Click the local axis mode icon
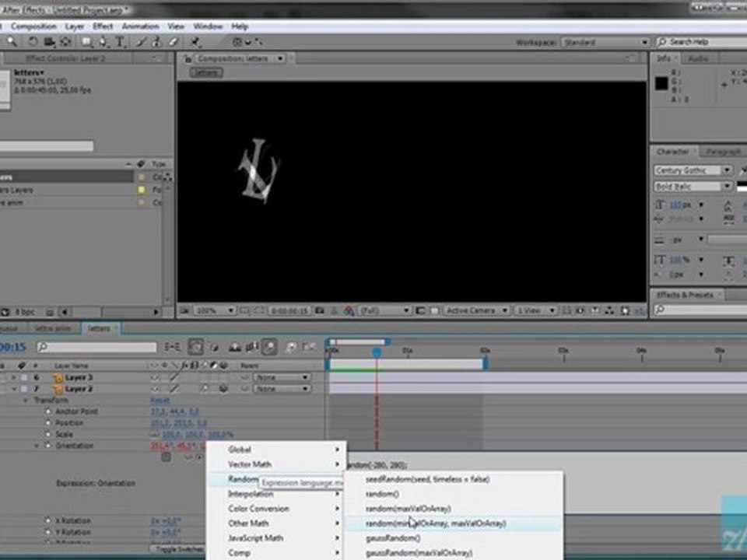The height and width of the screenshot is (560, 747). (237, 42)
